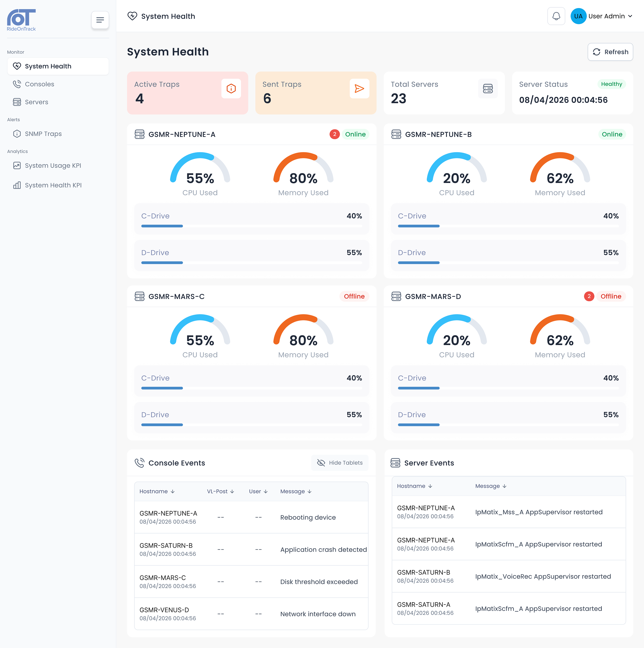The height and width of the screenshot is (648, 644).
Task: Click the server icon beside Server Events heading
Action: tap(395, 463)
